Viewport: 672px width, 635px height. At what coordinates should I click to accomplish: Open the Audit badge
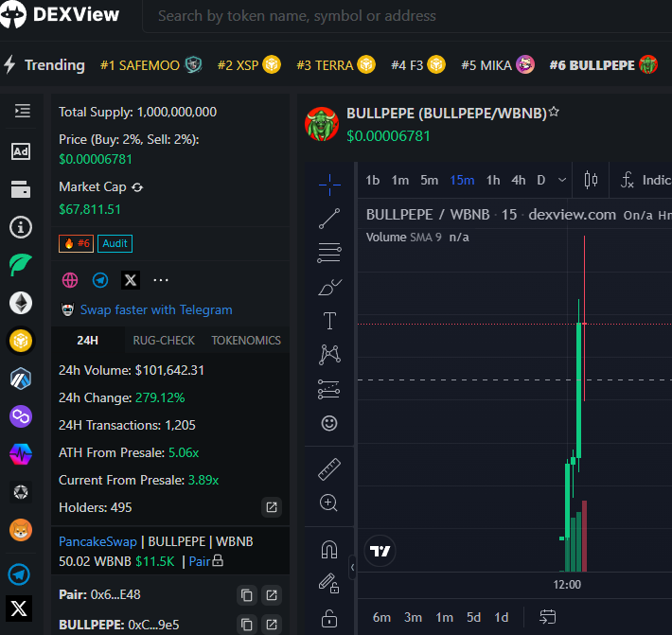coord(115,243)
